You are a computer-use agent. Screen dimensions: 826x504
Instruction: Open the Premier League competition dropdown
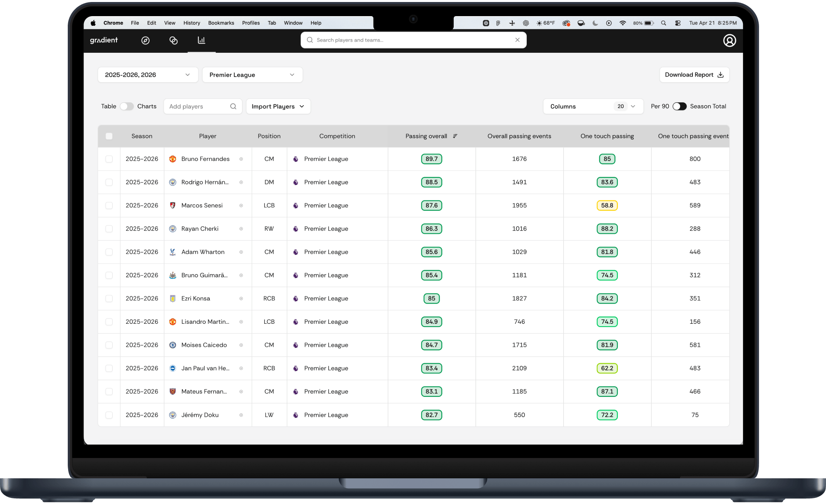(252, 75)
